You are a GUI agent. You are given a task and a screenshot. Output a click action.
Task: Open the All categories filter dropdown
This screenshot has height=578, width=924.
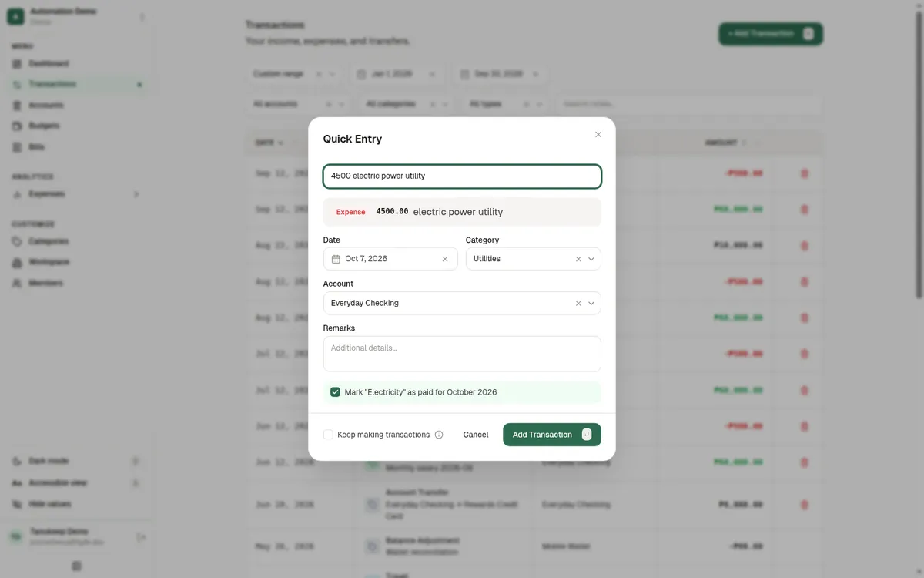407,104
